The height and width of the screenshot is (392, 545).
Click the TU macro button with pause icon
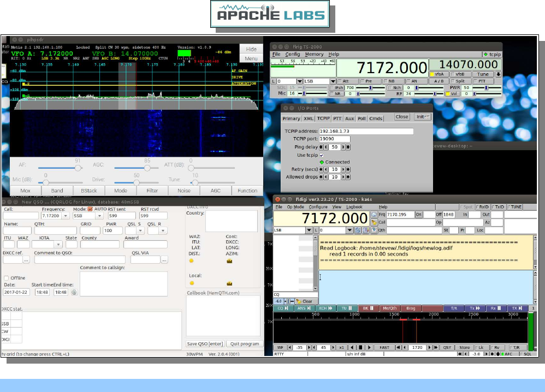[x=347, y=308]
